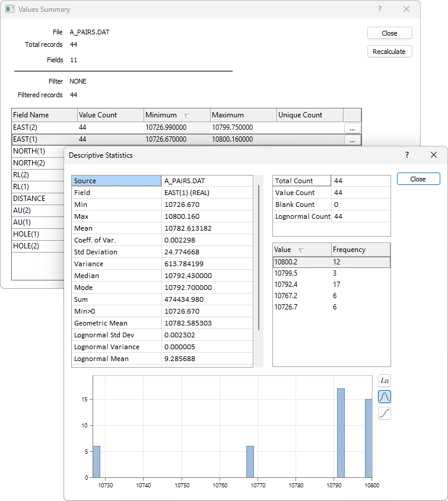The image size is (448, 501).
Task: Select the Variance row
Action: 162,264
